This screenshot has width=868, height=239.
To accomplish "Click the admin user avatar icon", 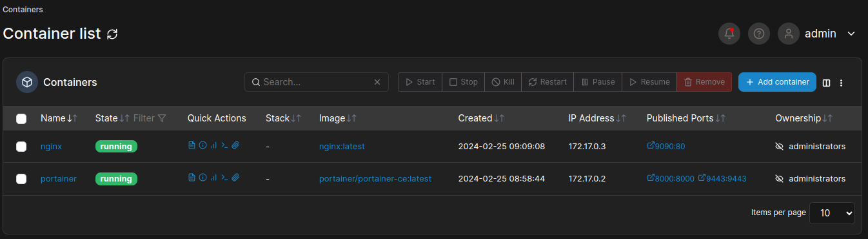I will coord(789,34).
